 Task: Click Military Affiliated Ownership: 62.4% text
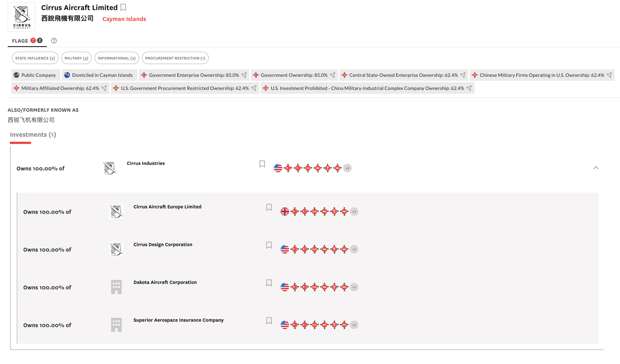60,88
